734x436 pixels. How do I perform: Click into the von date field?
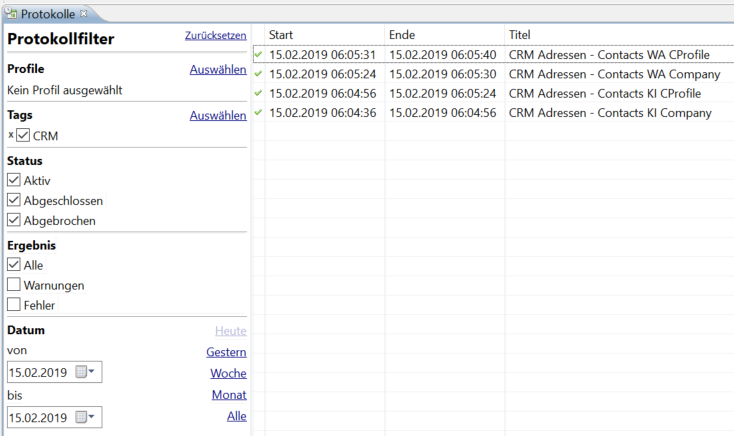pos(40,372)
